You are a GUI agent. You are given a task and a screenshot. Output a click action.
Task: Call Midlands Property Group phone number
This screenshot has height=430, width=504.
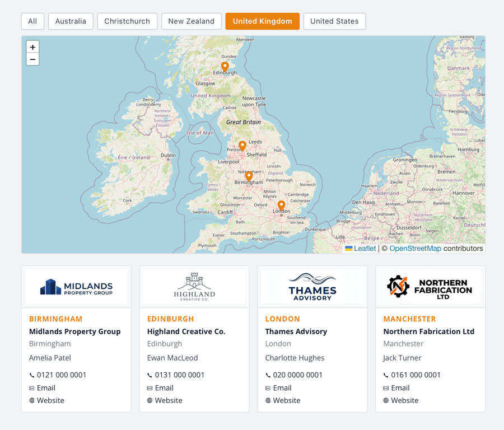[x=62, y=375]
